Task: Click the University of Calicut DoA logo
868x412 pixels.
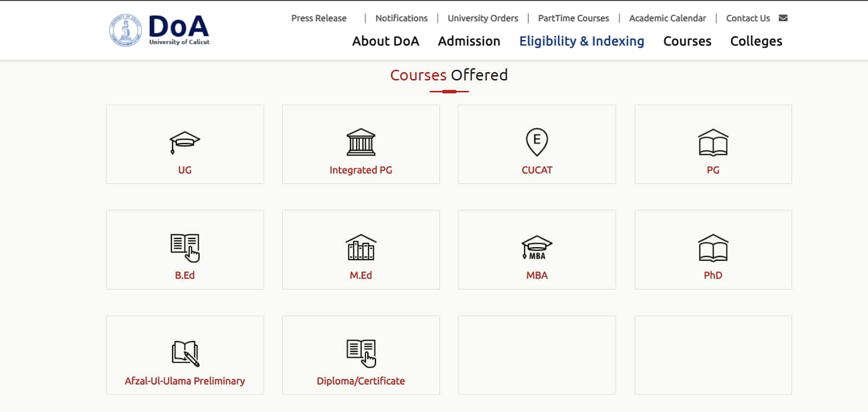Action: click(x=159, y=30)
